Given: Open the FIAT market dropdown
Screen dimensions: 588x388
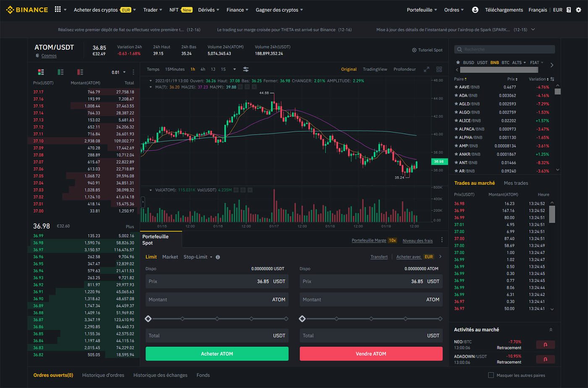Looking at the screenshot, I should [536, 62].
